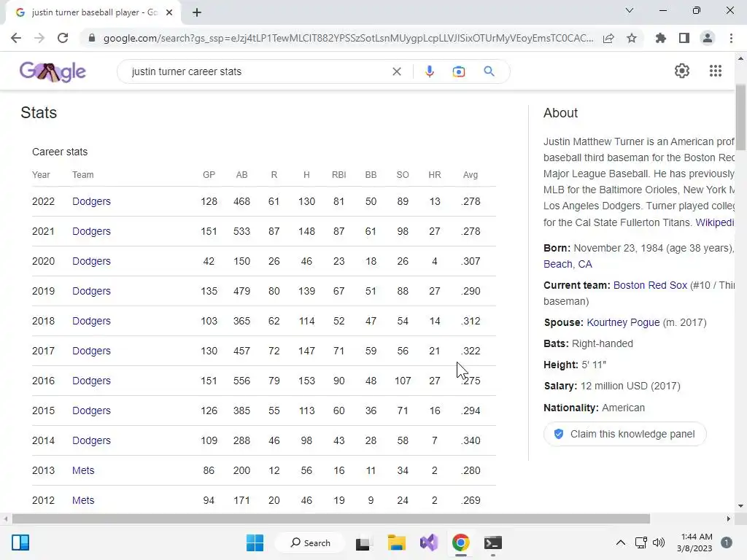Search by image with camera icon
This screenshot has height=560, width=747.
click(459, 71)
